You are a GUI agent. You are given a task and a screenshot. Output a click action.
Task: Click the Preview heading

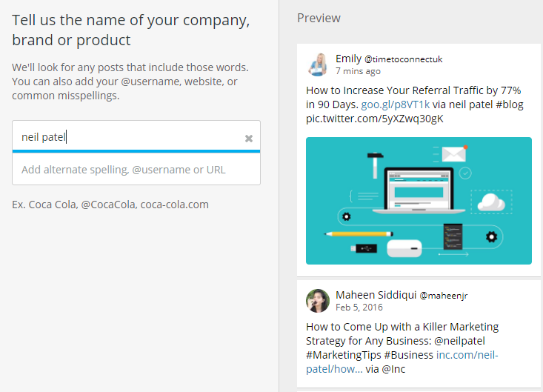(x=319, y=18)
